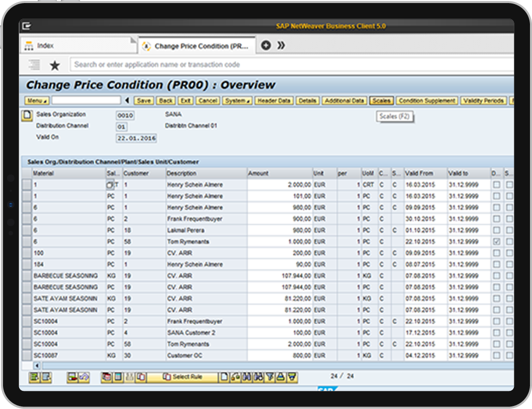Click the blue undo arrow icon in bottom toolbar
This screenshot has width=532, height=409.
pos(84,377)
